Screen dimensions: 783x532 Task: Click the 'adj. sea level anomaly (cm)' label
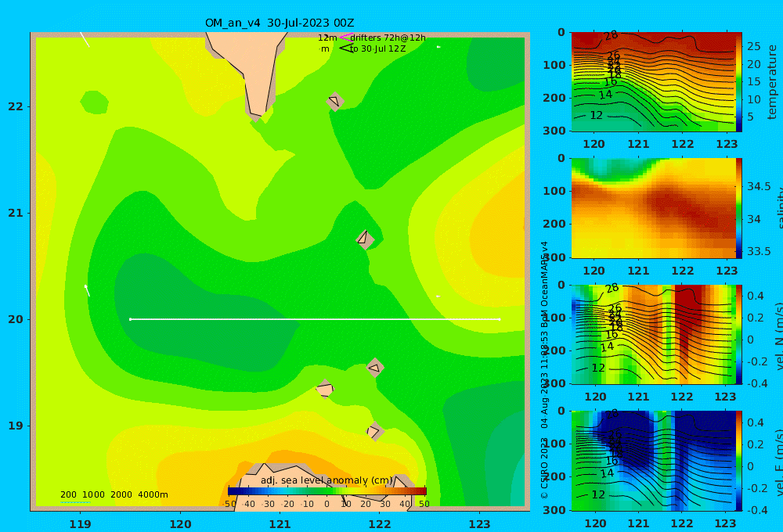(327, 480)
